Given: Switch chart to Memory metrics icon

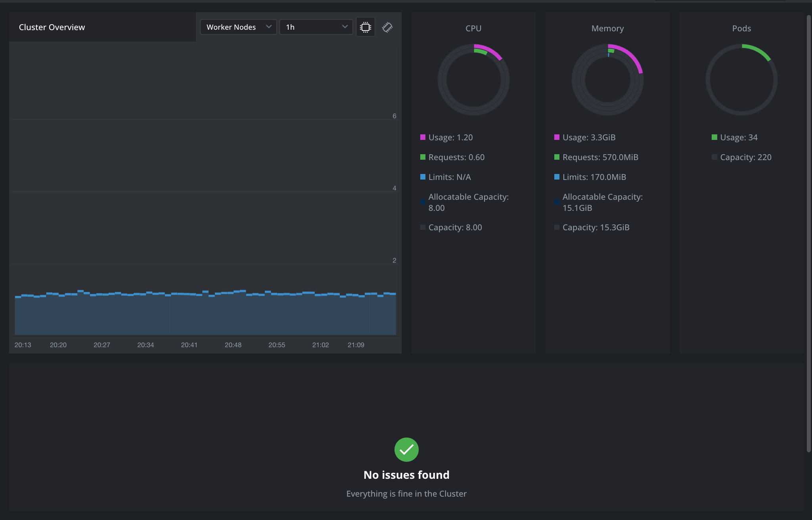Looking at the screenshot, I should click(x=387, y=27).
